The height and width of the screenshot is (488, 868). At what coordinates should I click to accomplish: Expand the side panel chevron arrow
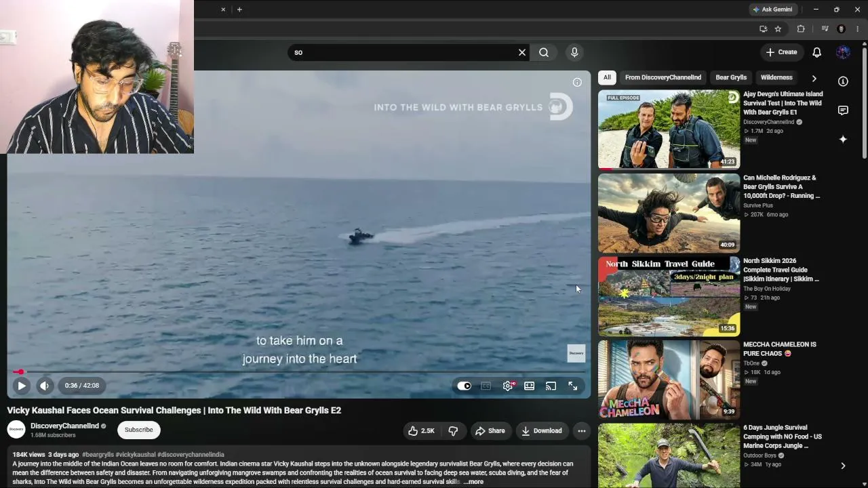843,466
